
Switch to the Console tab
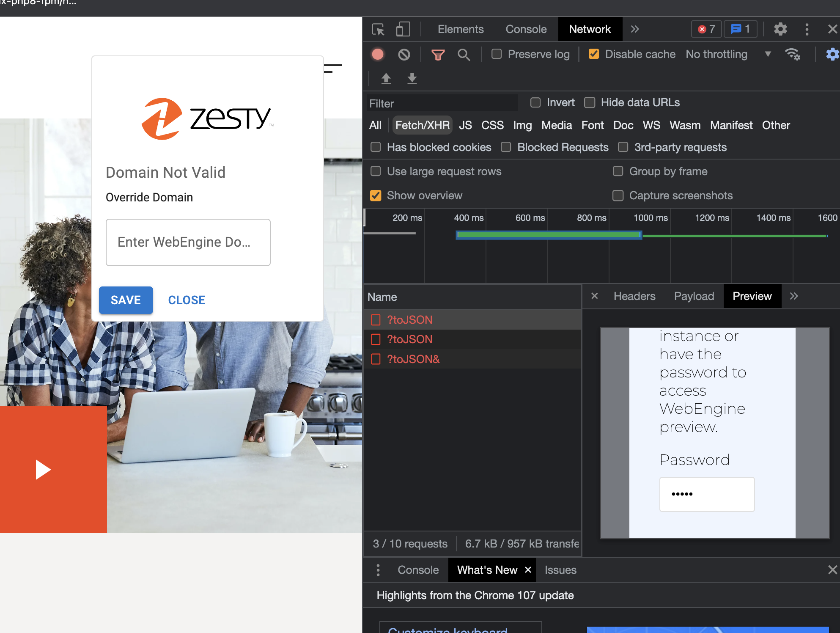(x=526, y=29)
